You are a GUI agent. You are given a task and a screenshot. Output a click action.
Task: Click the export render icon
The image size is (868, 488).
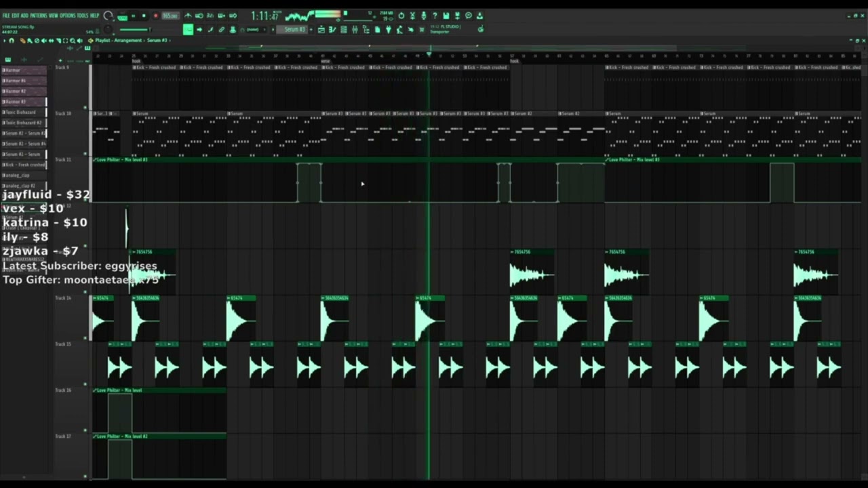coord(457,16)
